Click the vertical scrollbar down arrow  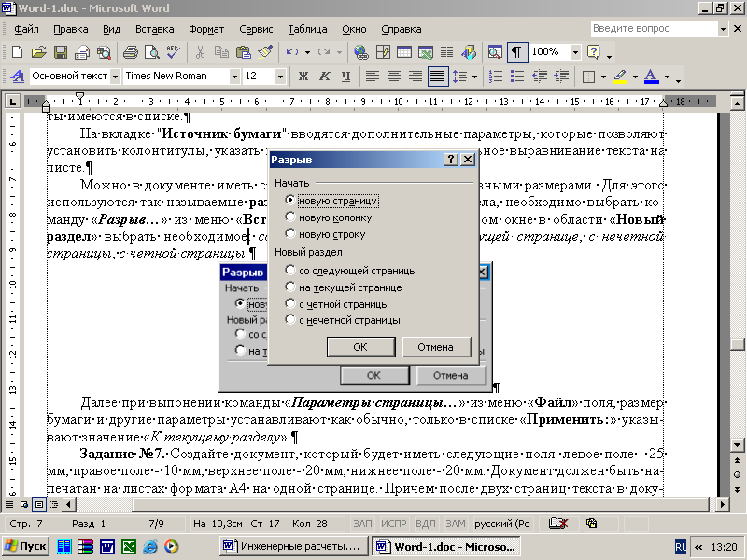[x=737, y=445]
